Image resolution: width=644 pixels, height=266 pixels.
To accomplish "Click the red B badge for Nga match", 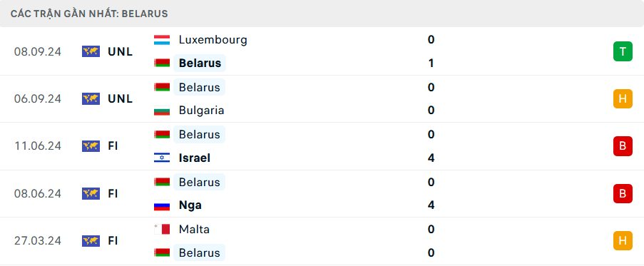I will (x=623, y=193).
